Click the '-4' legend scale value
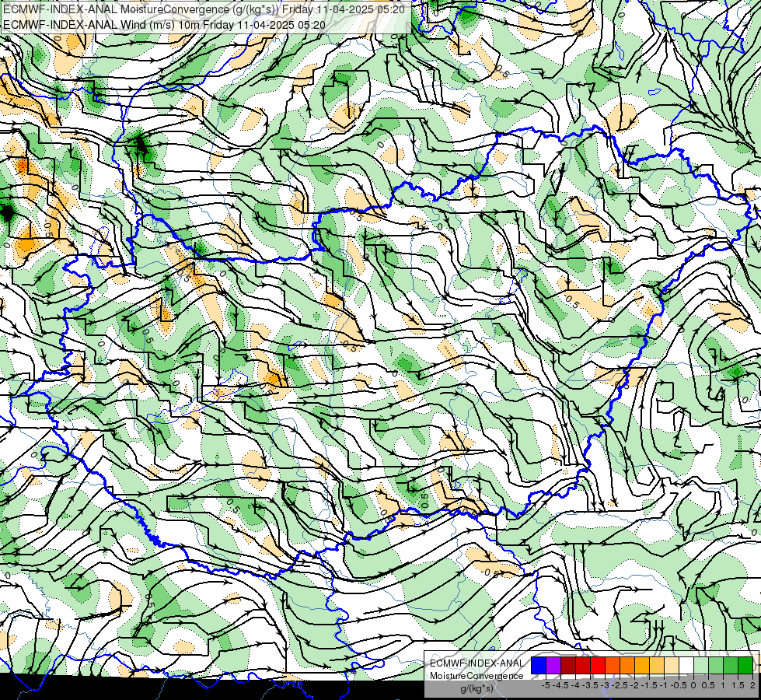Screen dimensions: 761x700 tap(575, 685)
